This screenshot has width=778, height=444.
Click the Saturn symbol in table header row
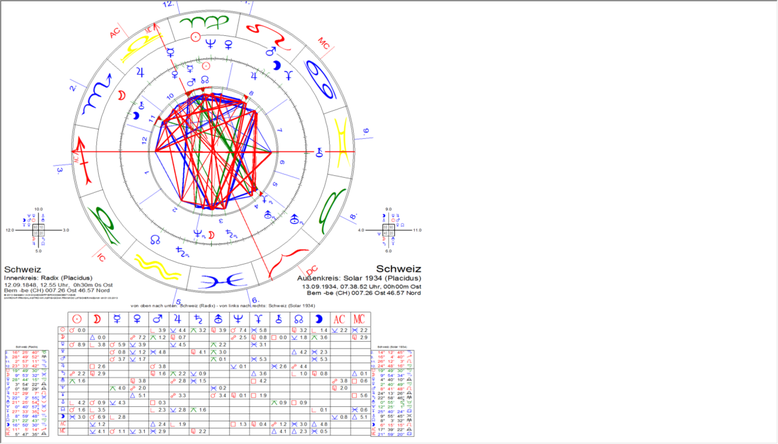pyautogui.click(x=198, y=319)
